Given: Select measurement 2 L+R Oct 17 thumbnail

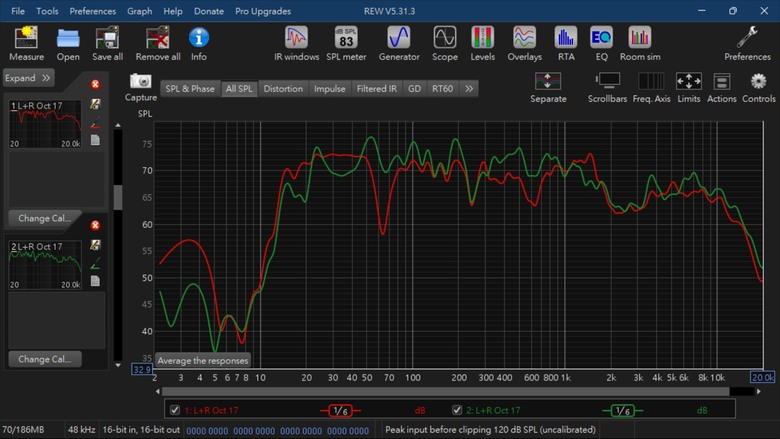Looking at the screenshot, I should [45, 265].
